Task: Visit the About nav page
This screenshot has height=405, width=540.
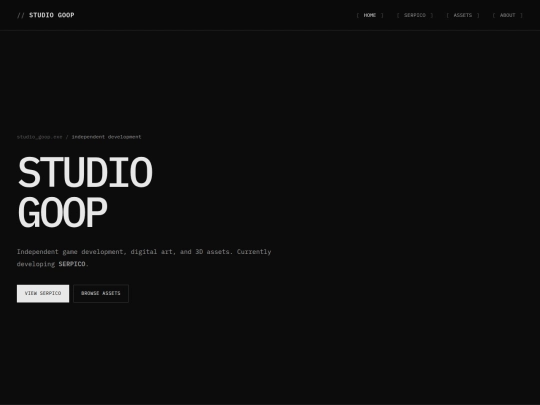Action: click(507, 15)
